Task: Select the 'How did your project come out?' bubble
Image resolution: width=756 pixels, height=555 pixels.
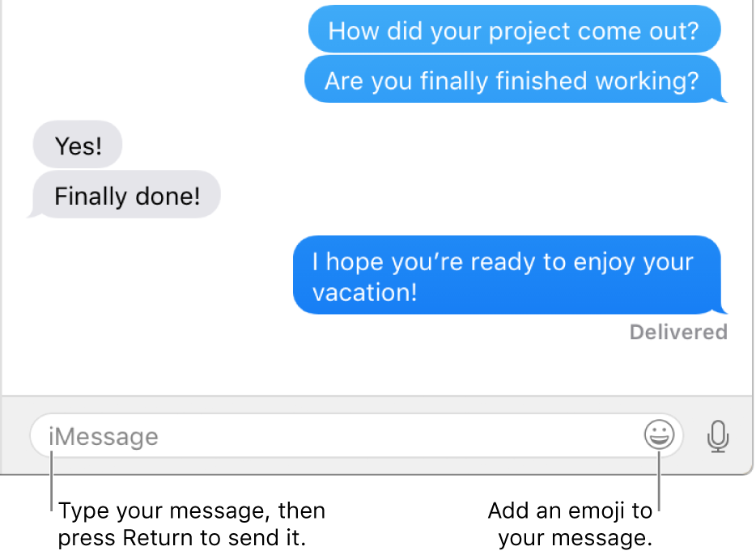Action: [515, 29]
